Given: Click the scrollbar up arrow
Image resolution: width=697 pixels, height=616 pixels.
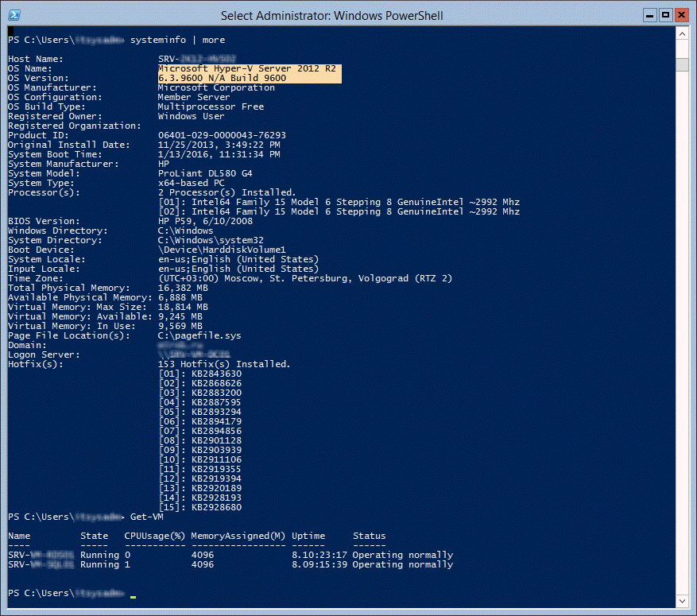Looking at the screenshot, I should (x=682, y=33).
